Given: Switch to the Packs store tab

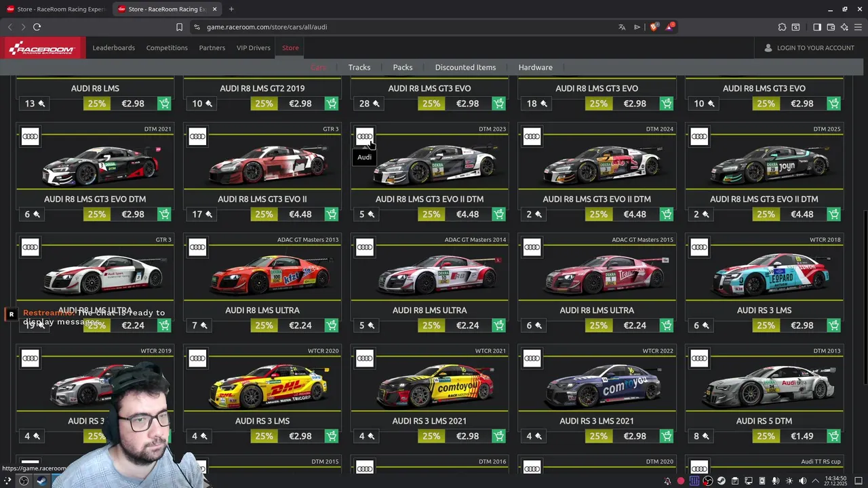Looking at the screenshot, I should pos(403,67).
